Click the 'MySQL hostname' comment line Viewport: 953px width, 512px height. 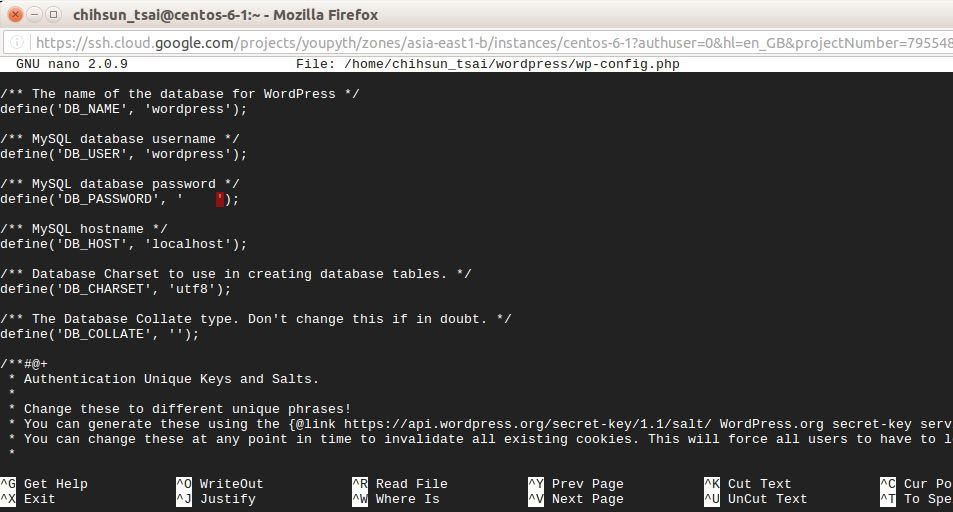click(x=84, y=229)
